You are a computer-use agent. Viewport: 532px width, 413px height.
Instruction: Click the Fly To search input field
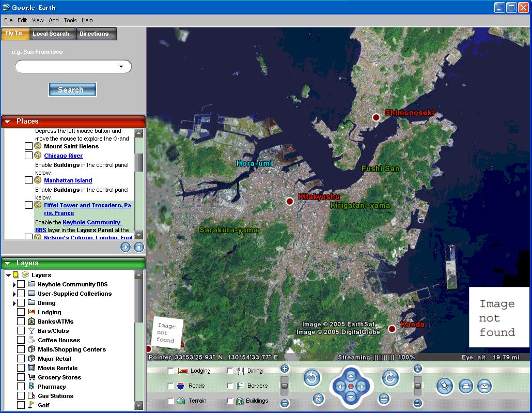point(73,67)
